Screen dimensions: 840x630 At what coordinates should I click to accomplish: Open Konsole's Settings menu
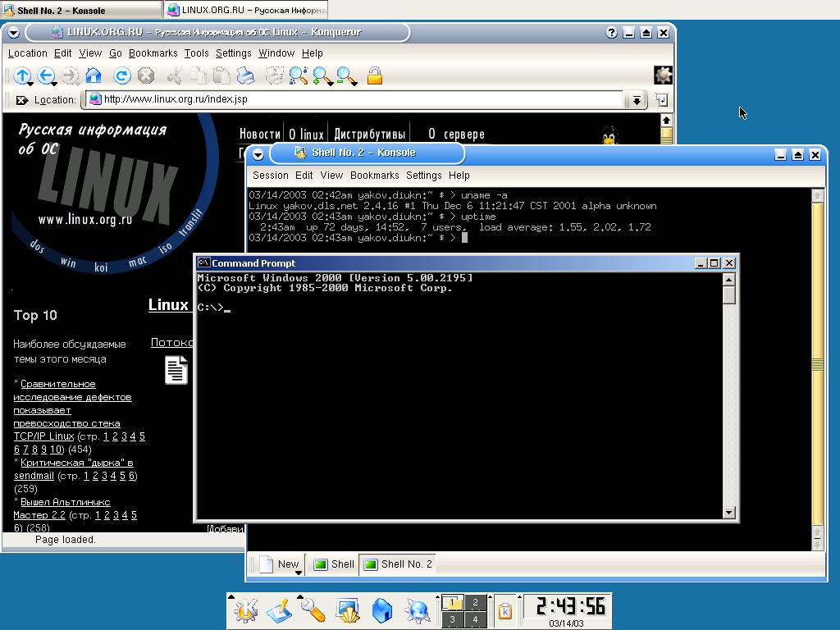[423, 176]
